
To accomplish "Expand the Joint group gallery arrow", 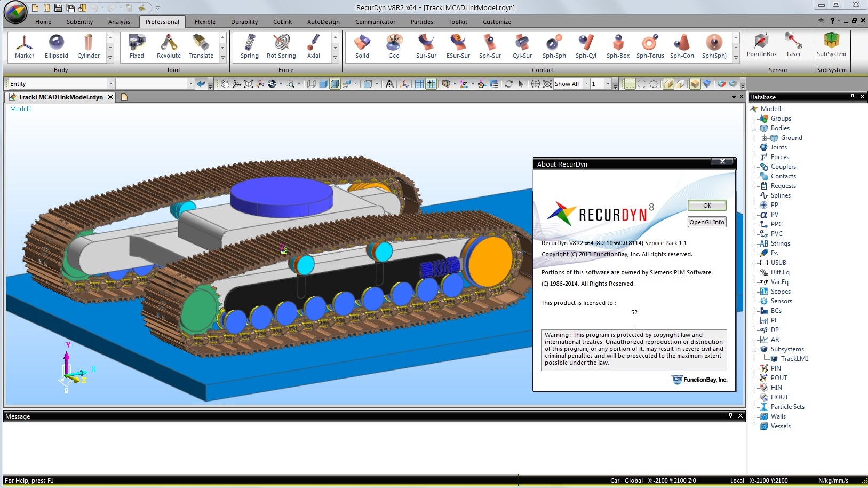I will coord(223,58).
